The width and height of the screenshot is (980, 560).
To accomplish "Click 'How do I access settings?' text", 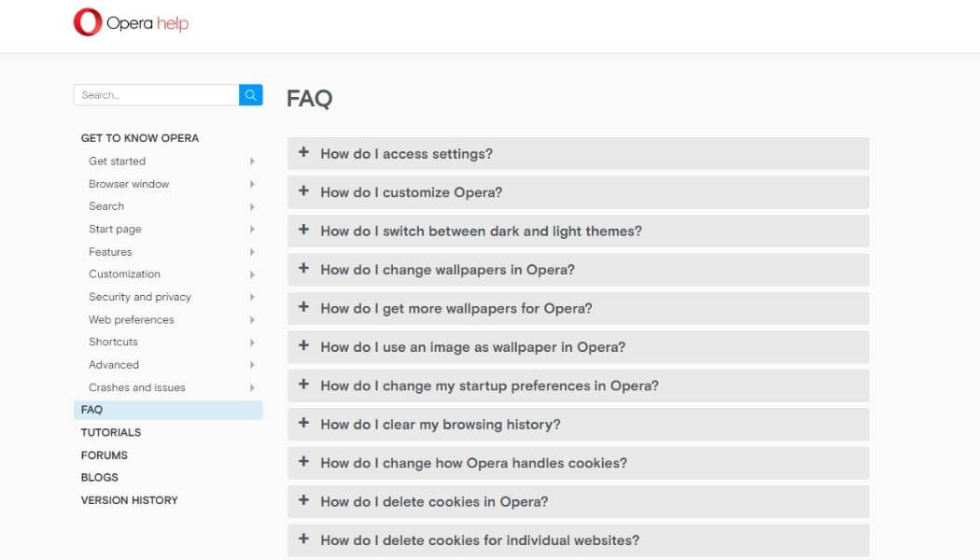I will [x=406, y=154].
